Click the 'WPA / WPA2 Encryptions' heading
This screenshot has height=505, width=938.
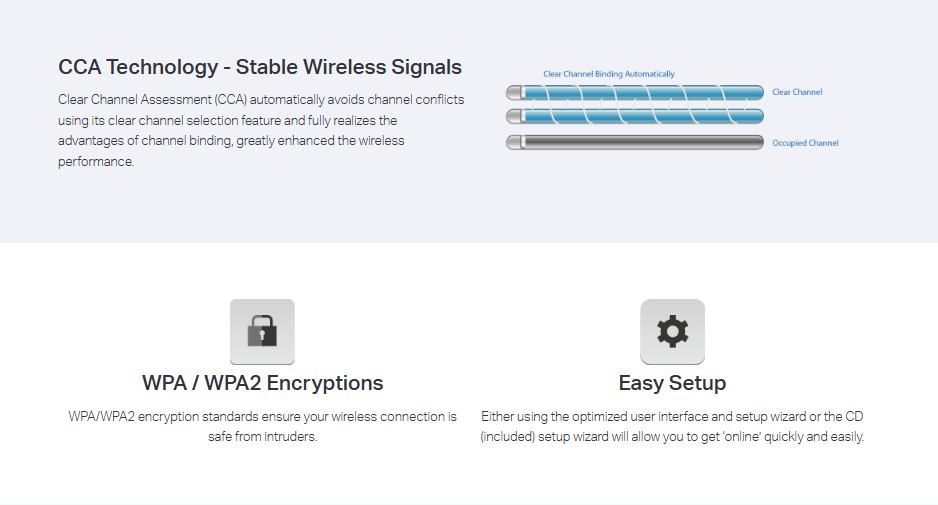click(x=263, y=383)
